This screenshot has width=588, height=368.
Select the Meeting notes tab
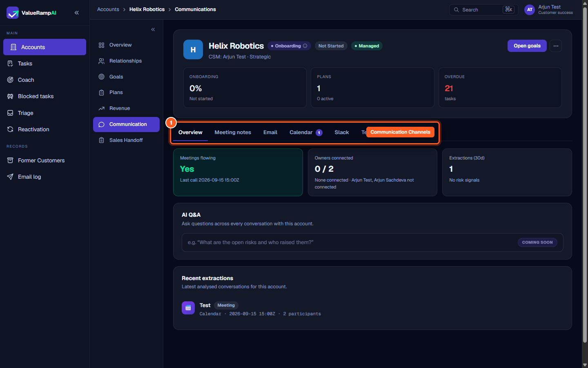(x=233, y=132)
